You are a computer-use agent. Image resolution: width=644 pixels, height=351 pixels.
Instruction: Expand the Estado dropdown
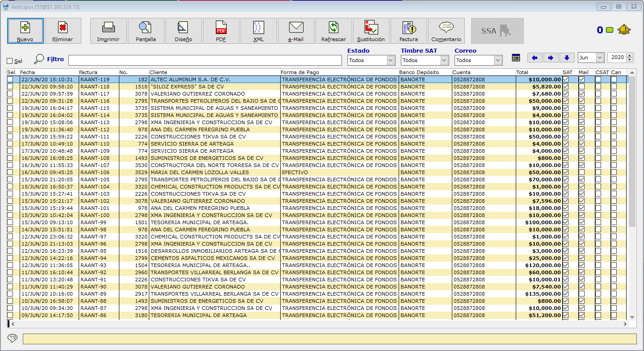click(391, 60)
